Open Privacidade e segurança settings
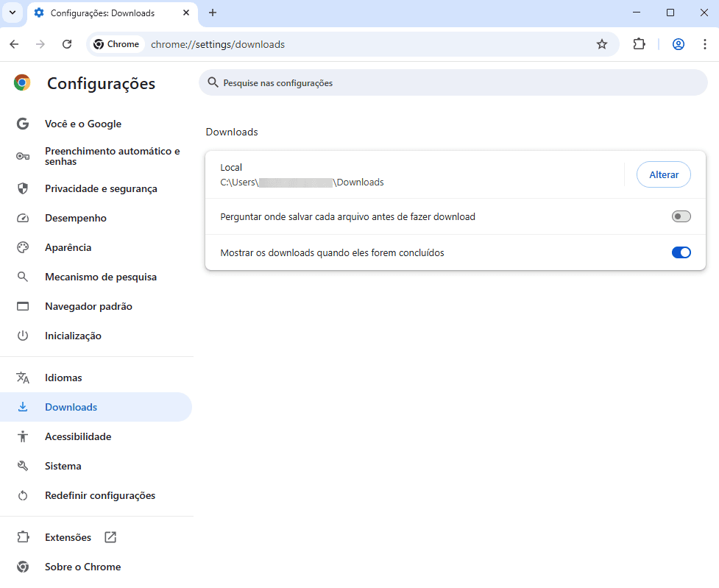719x588 pixels. [101, 188]
